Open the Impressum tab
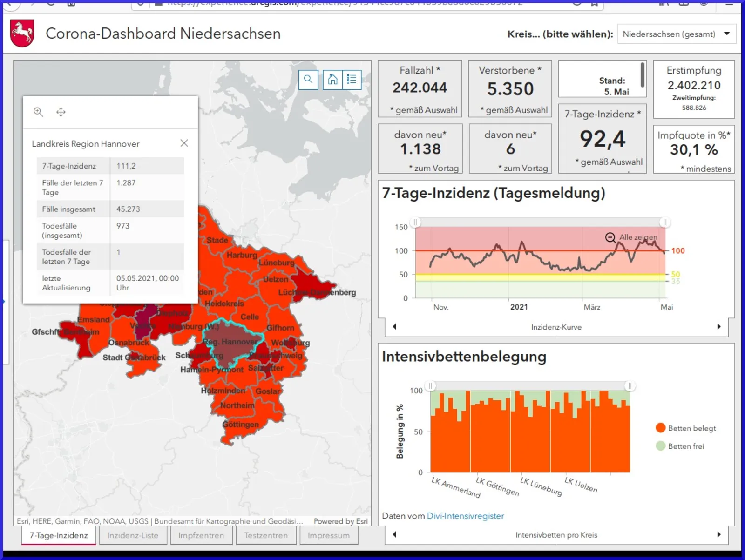Screen dimensions: 745x560 pyautogui.click(x=329, y=535)
